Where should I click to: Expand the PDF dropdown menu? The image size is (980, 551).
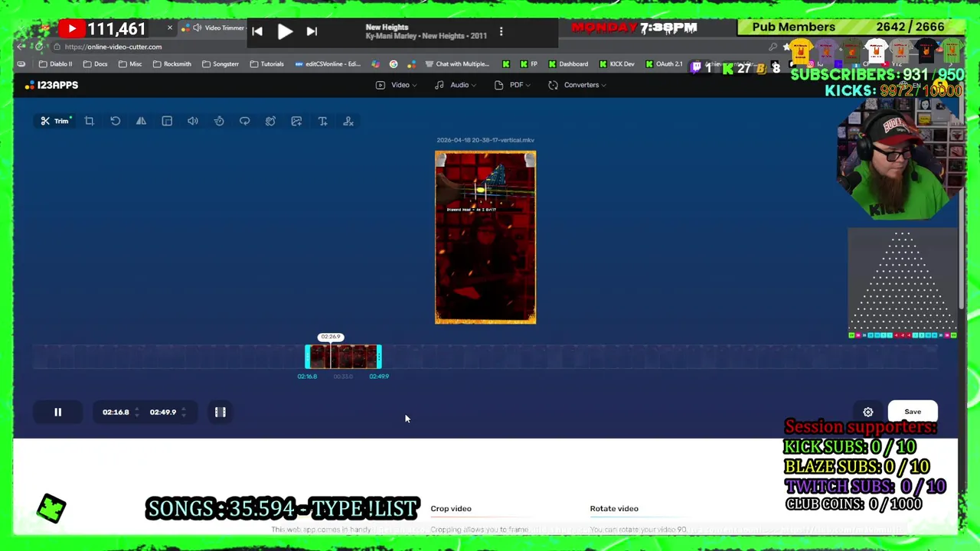point(513,85)
